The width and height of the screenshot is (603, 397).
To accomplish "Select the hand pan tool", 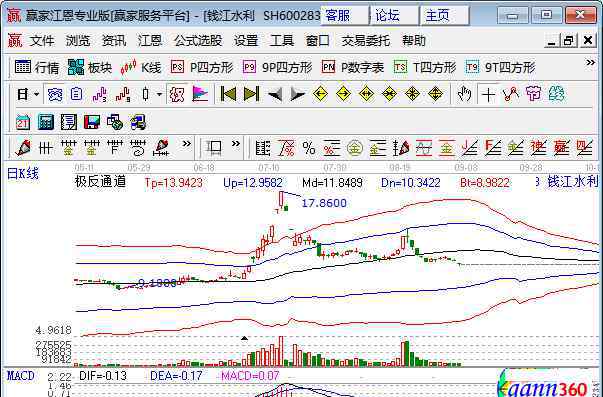I will (464, 94).
